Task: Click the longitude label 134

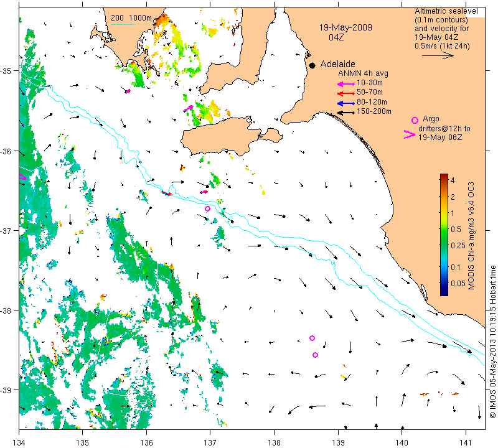Action: 19,442
